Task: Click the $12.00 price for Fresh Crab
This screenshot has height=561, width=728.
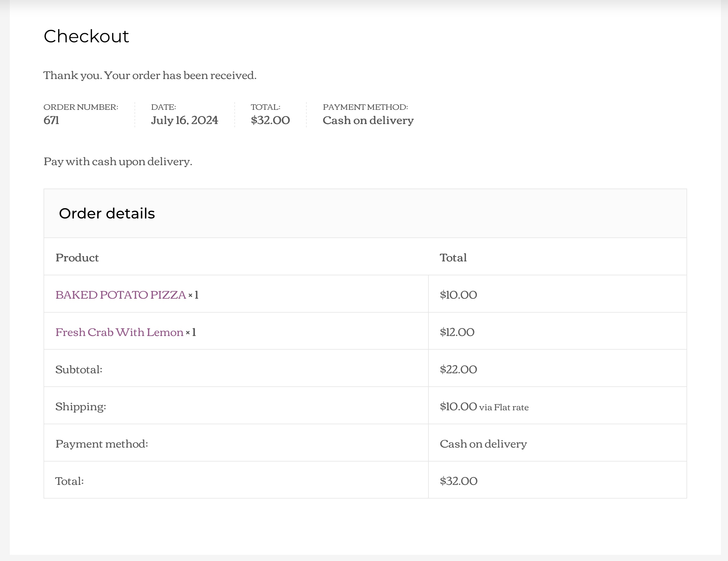Action: click(x=457, y=332)
